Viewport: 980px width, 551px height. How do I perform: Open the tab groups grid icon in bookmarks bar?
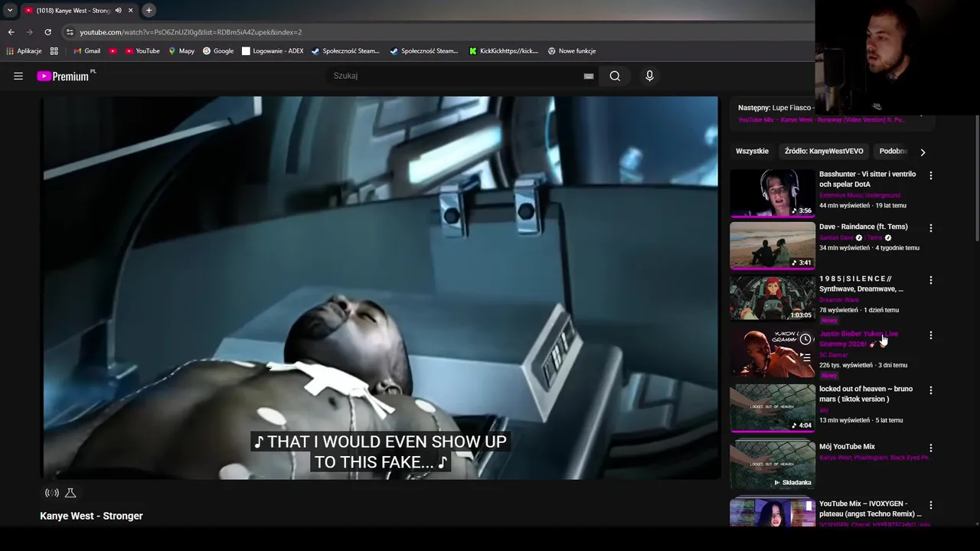pos(54,51)
